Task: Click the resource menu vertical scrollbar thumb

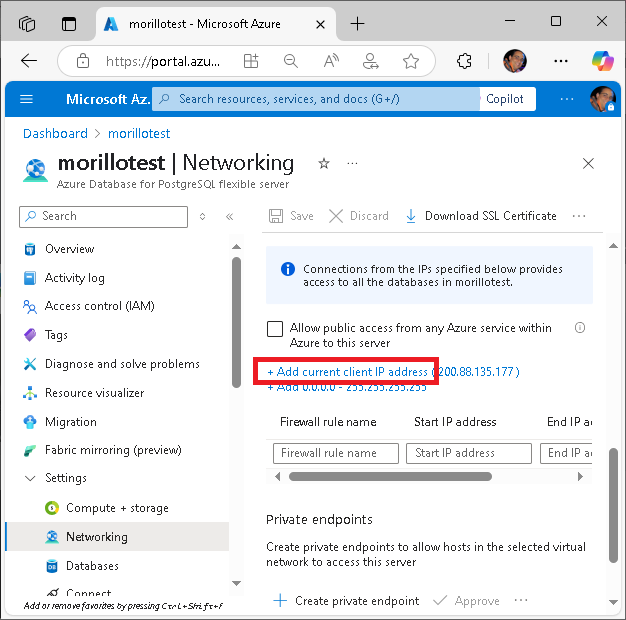Action: 236,322
